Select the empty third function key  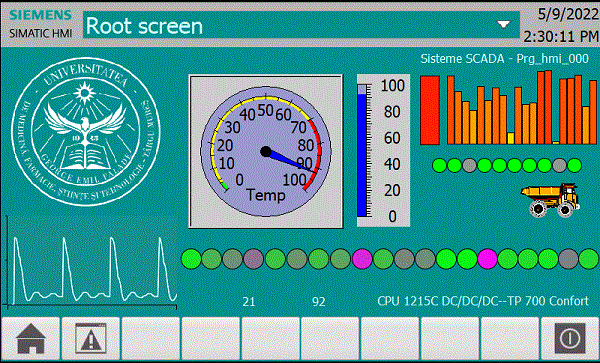pyautogui.click(x=151, y=339)
